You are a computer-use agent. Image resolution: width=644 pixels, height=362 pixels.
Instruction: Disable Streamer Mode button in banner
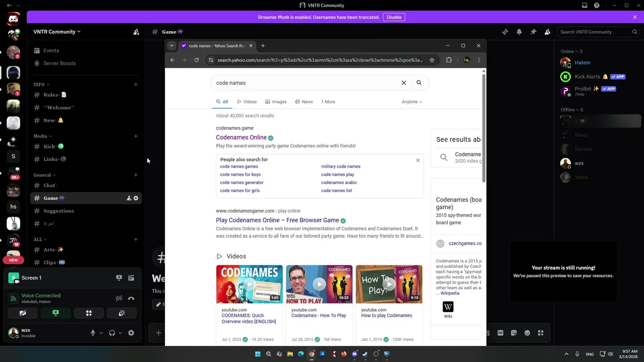394,17
